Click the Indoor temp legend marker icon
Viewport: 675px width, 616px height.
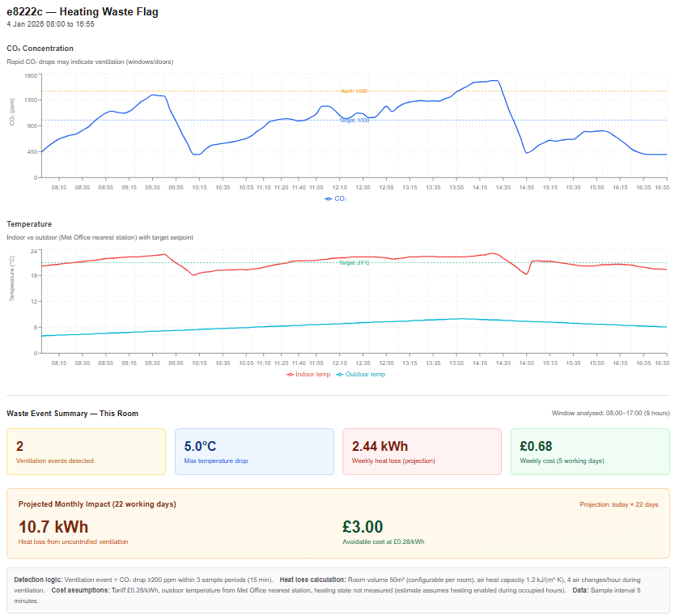pyautogui.click(x=291, y=375)
